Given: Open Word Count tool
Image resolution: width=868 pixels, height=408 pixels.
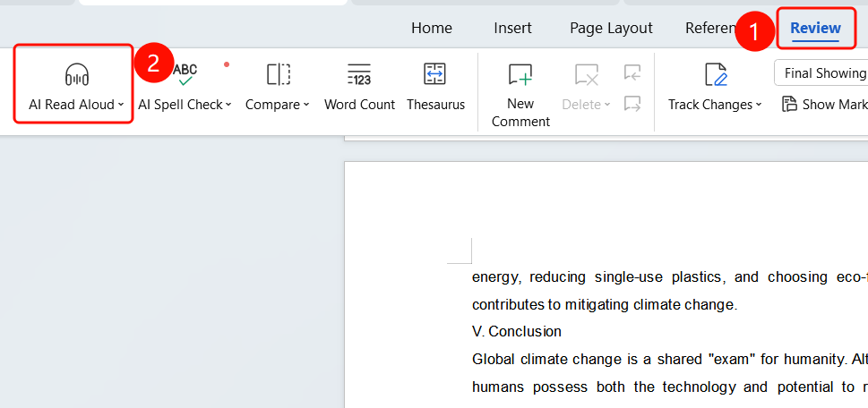Looking at the screenshot, I should point(359,74).
